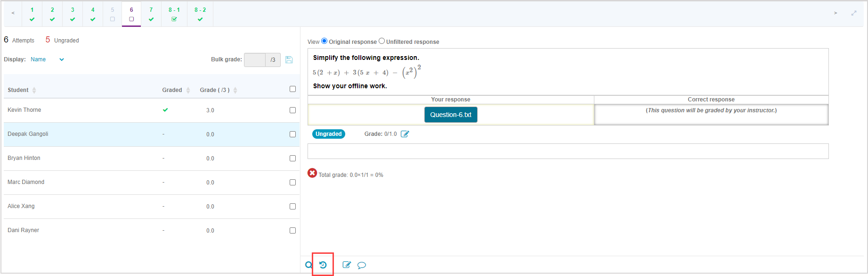Click the comment speech bubble icon

point(362,265)
